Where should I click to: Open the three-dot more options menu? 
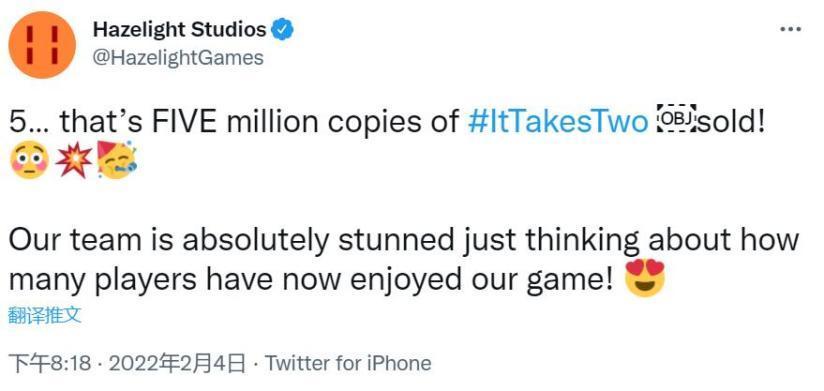(790, 29)
